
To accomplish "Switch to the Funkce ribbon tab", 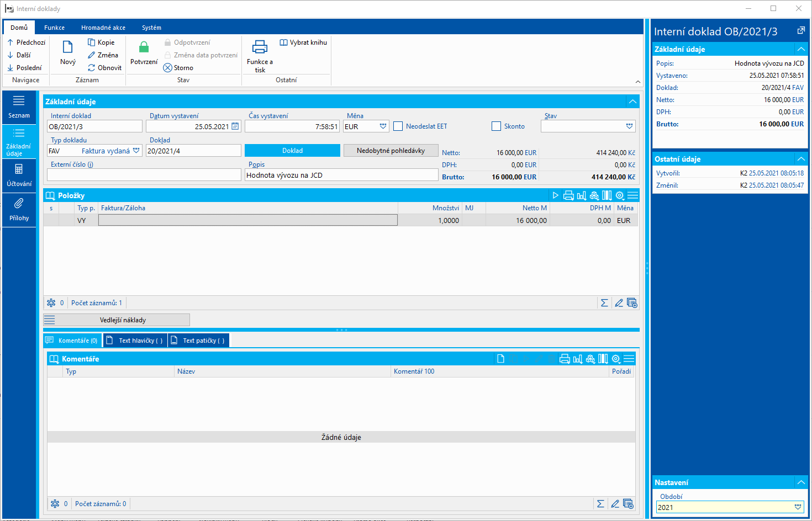I will pyautogui.click(x=54, y=28).
